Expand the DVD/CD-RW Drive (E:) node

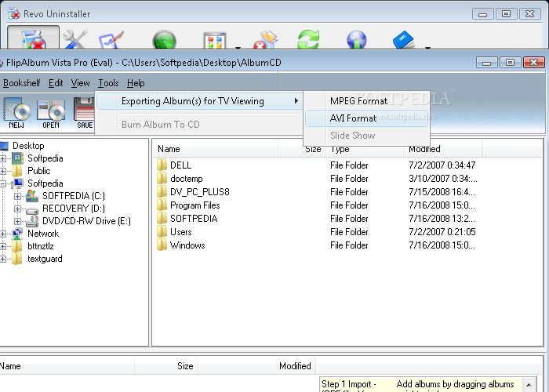tap(17, 221)
